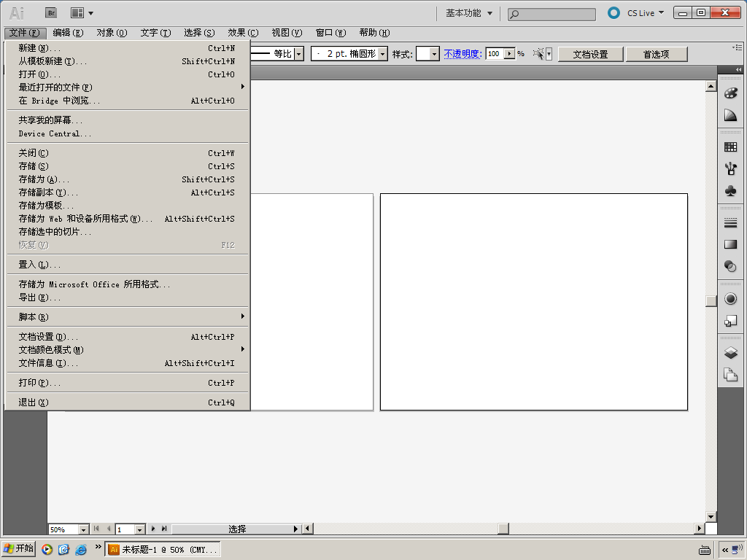Go to previous artboard arrow
This screenshot has width=747, height=560.
pyautogui.click(x=109, y=528)
